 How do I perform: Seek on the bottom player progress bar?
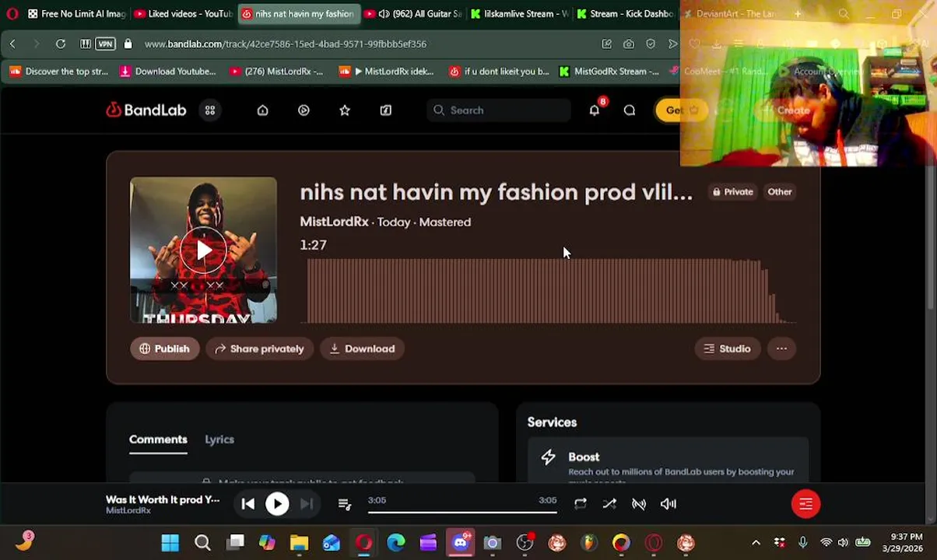[462, 513]
